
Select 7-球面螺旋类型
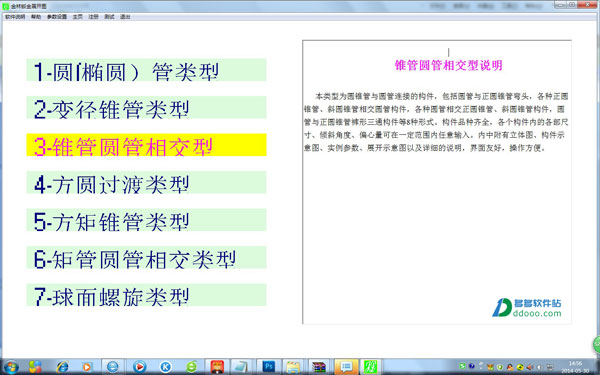click(147, 295)
